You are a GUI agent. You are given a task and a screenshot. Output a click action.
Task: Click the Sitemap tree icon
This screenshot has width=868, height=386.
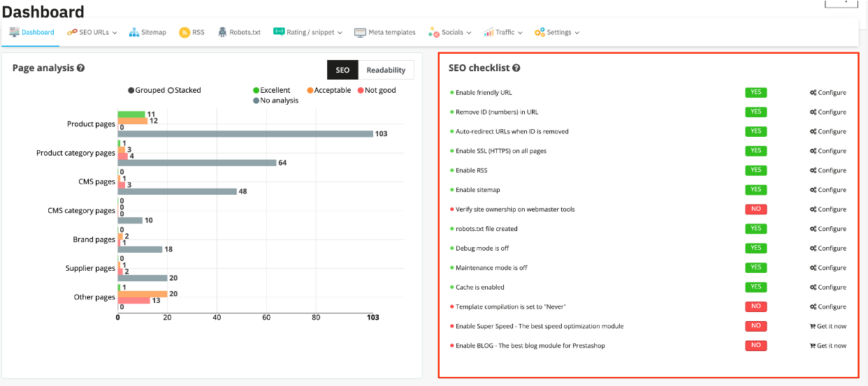(134, 32)
